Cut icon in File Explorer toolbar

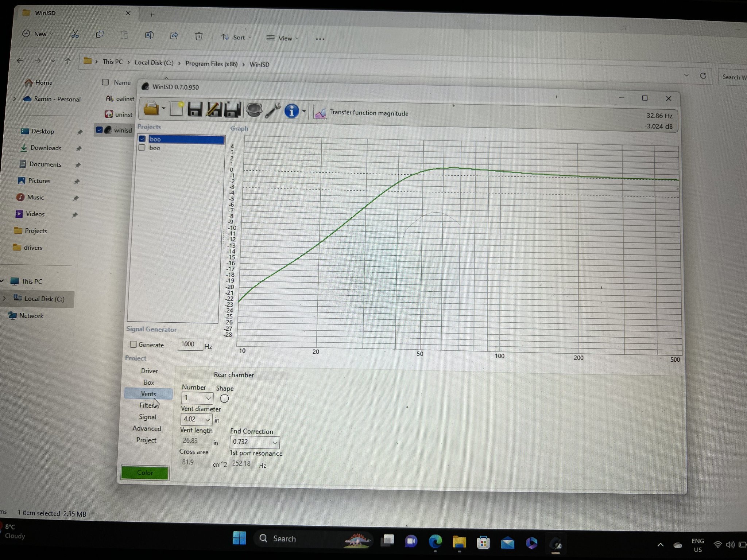coord(75,34)
